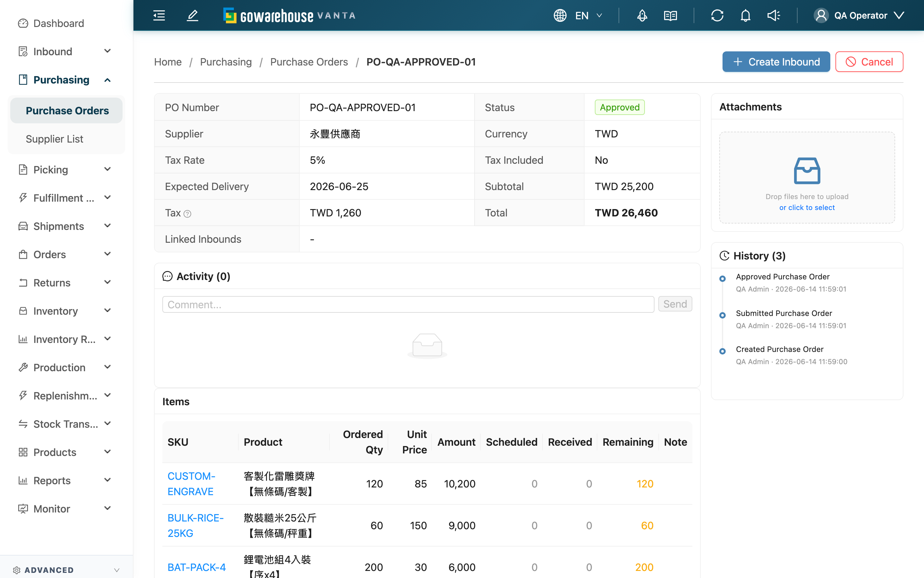Click the Dashboard gauge icon

click(x=23, y=23)
